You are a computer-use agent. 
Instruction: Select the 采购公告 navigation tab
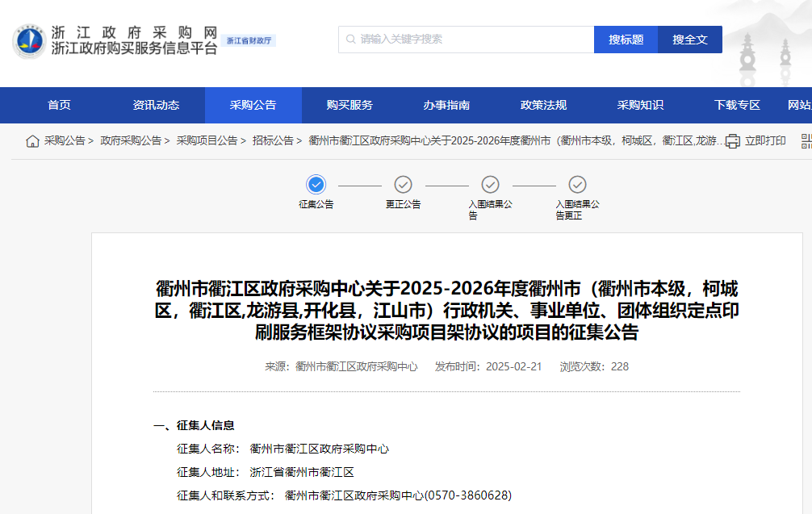point(254,105)
